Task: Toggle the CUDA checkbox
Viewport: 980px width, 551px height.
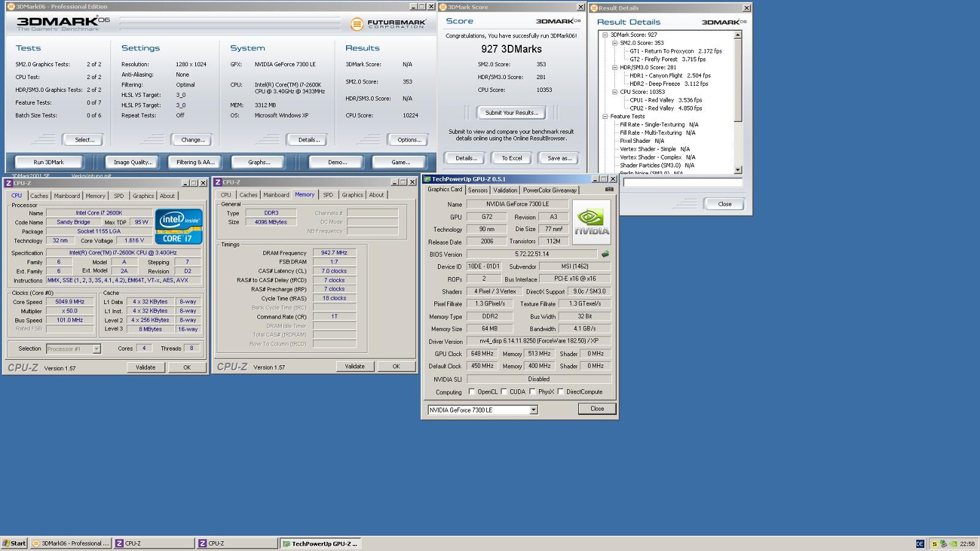Action: click(x=503, y=392)
